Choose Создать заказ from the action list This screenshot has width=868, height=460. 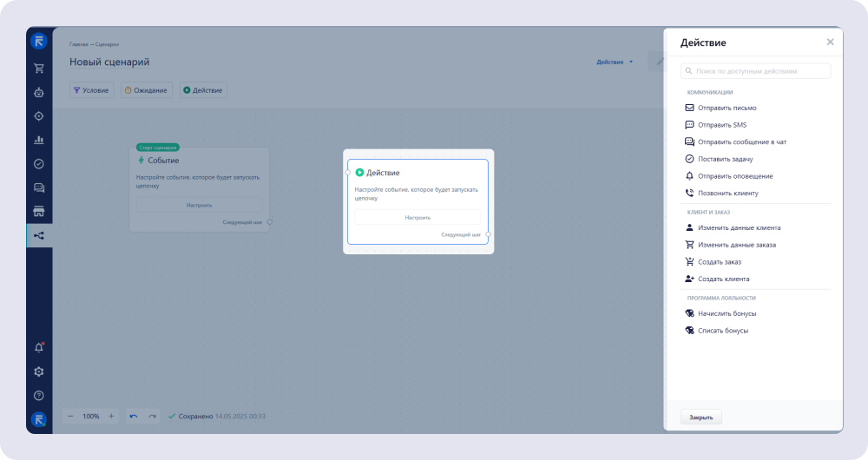tap(719, 262)
